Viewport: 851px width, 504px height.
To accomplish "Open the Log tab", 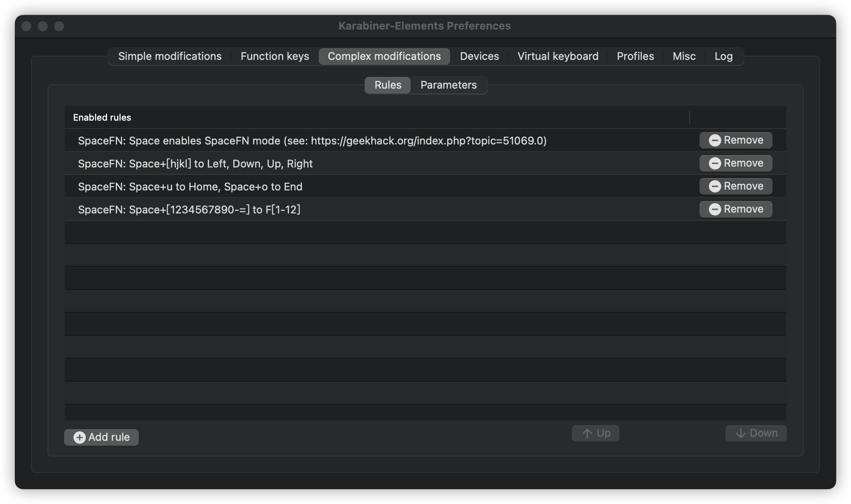I will tap(723, 56).
